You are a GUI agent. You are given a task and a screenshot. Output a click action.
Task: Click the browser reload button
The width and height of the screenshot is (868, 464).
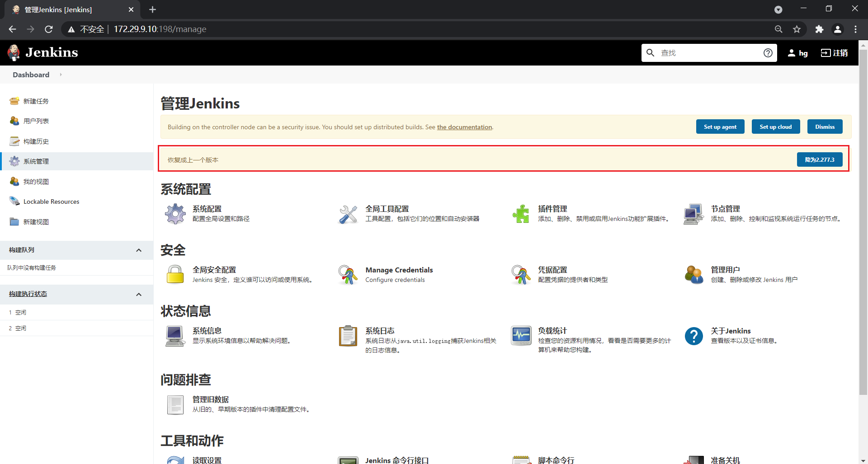49,29
